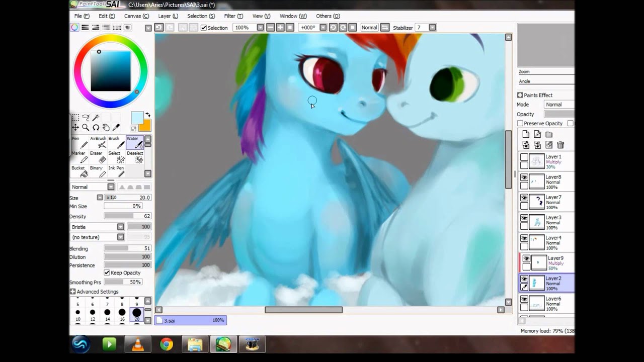Toggle the Keep Opacity checkbox

[107, 273]
